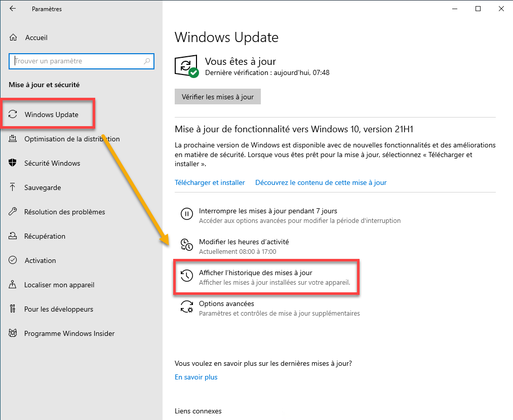Click Mise à jour et sécurité heading
The width and height of the screenshot is (513, 420).
[x=44, y=85]
